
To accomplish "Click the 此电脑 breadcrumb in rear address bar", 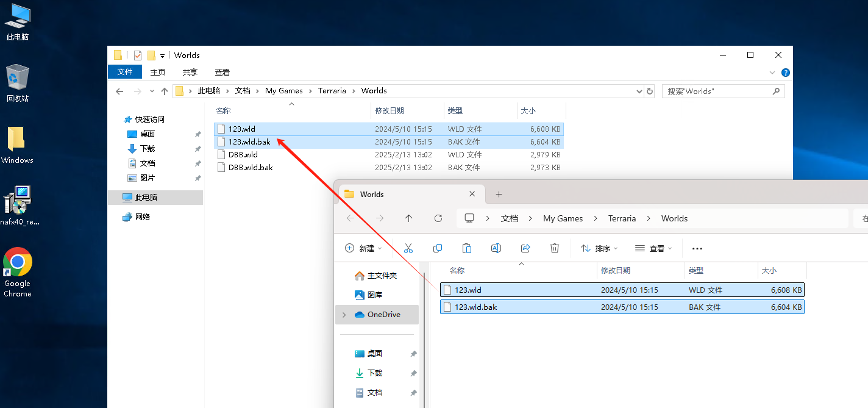I will click(x=208, y=91).
